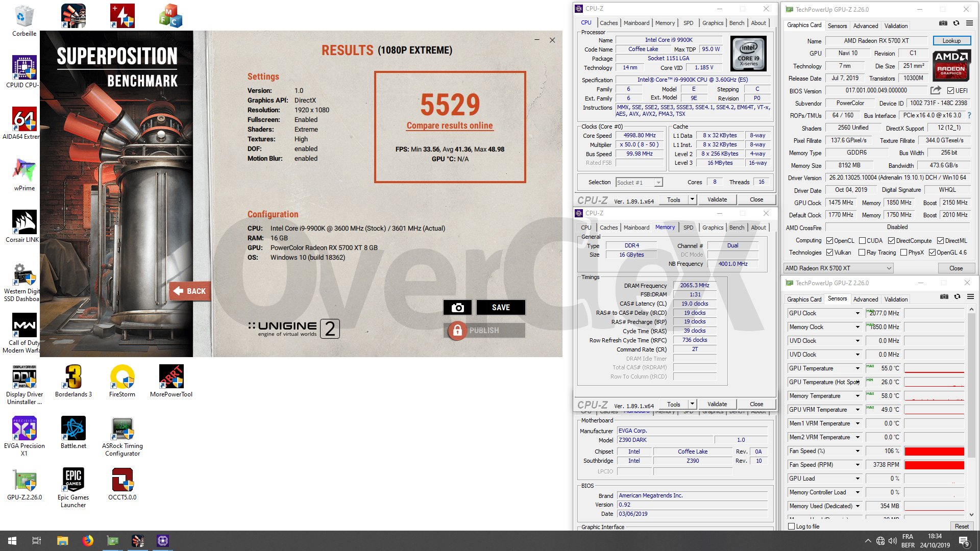Click the SAVE button in Superposition

pos(500,307)
